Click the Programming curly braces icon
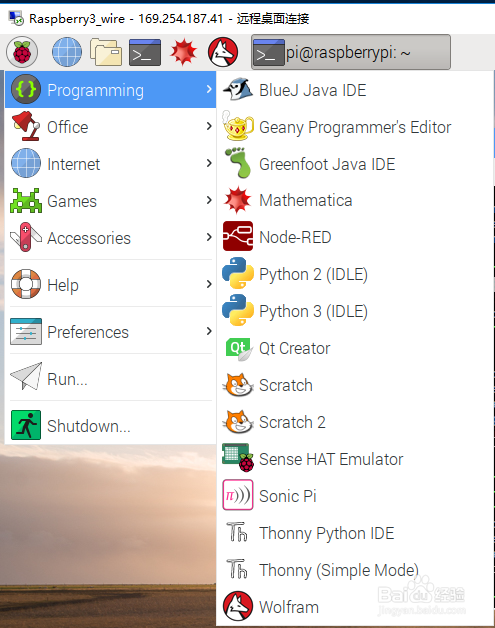 pos(26,89)
